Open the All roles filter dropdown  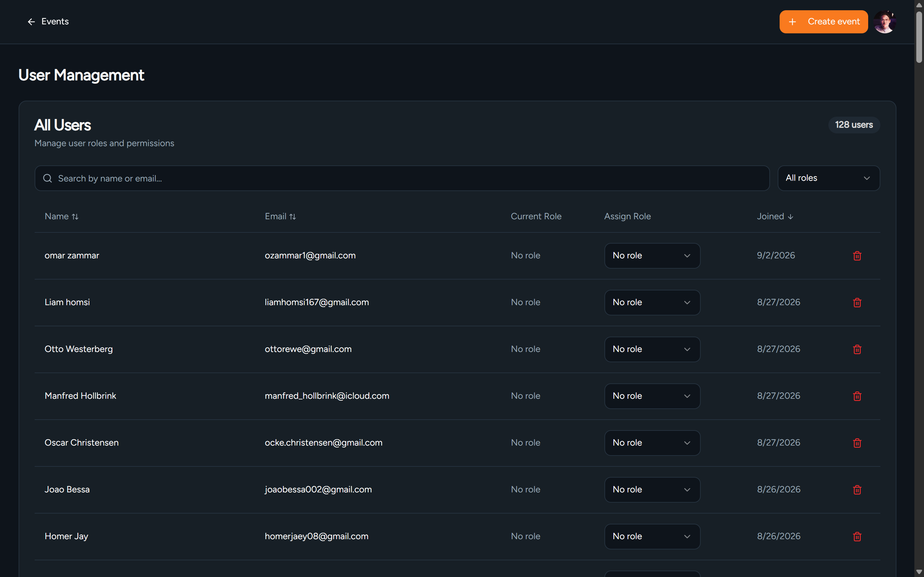coord(828,178)
